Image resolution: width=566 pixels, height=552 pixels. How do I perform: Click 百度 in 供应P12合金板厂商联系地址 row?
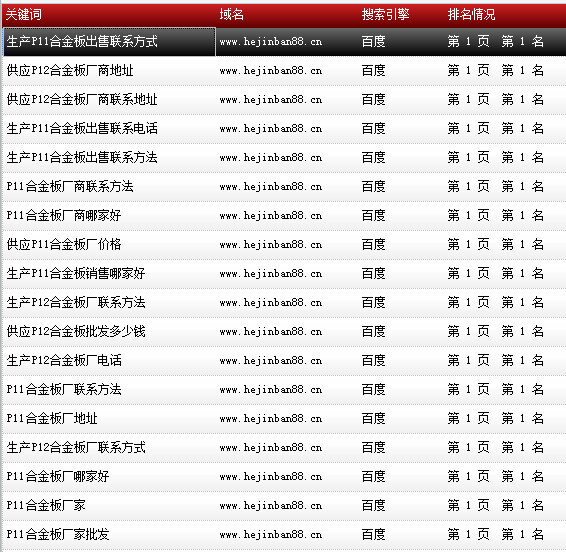pyautogui.click(x=374, y=99)
